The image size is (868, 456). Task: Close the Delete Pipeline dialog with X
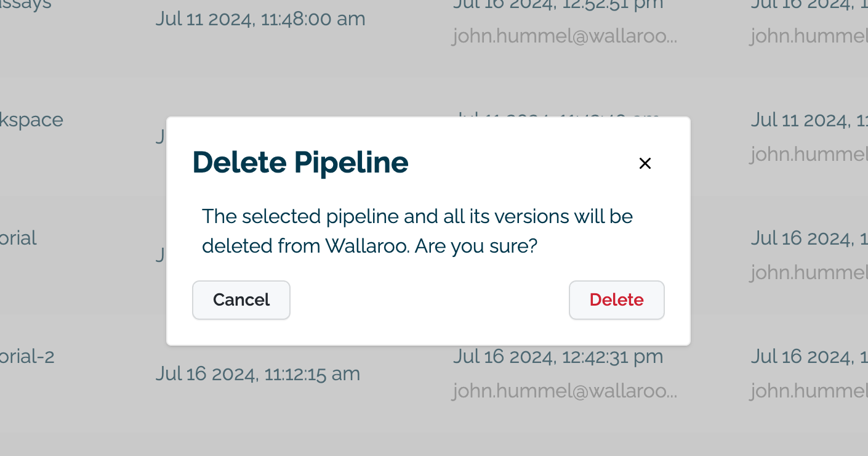click(645, 163)
